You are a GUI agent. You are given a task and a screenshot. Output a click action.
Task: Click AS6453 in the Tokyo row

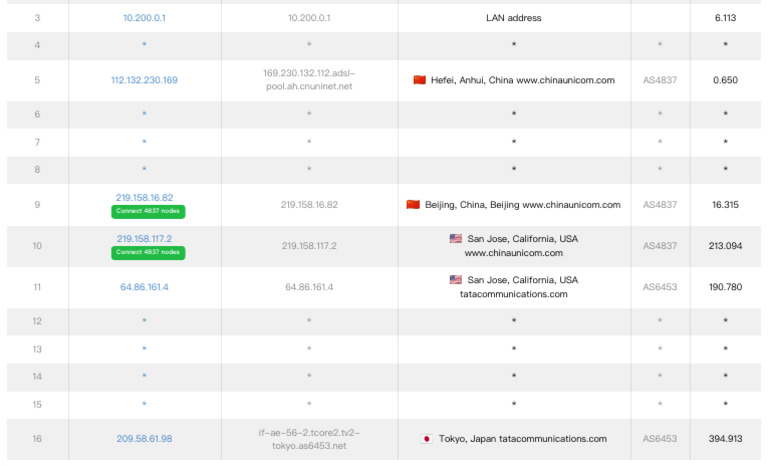(x=660, y=439)
